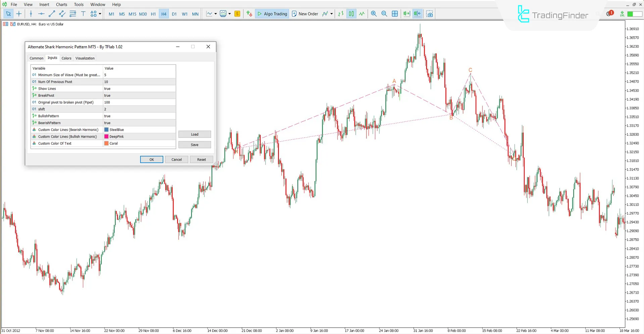Open the Charts menu
Viewport: 644px width, 334px height.
tap(61, 4)
